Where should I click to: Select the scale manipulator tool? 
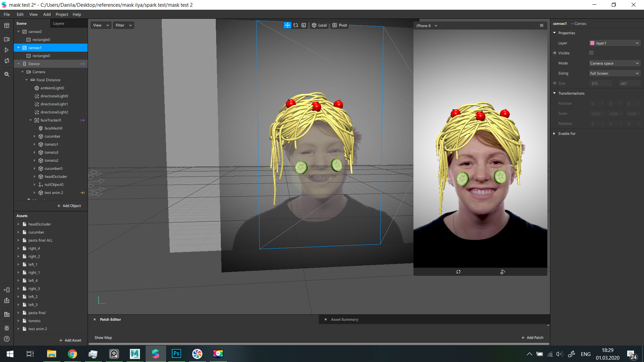point(304,25)
